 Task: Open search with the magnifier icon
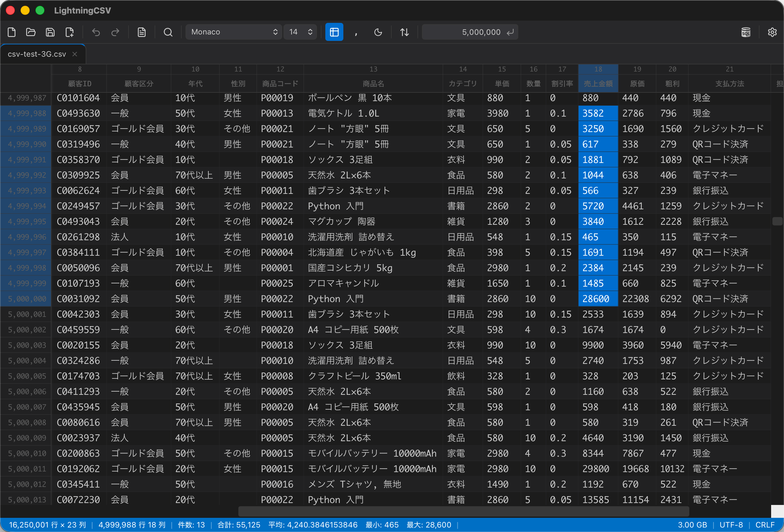[x=168, y=32]
